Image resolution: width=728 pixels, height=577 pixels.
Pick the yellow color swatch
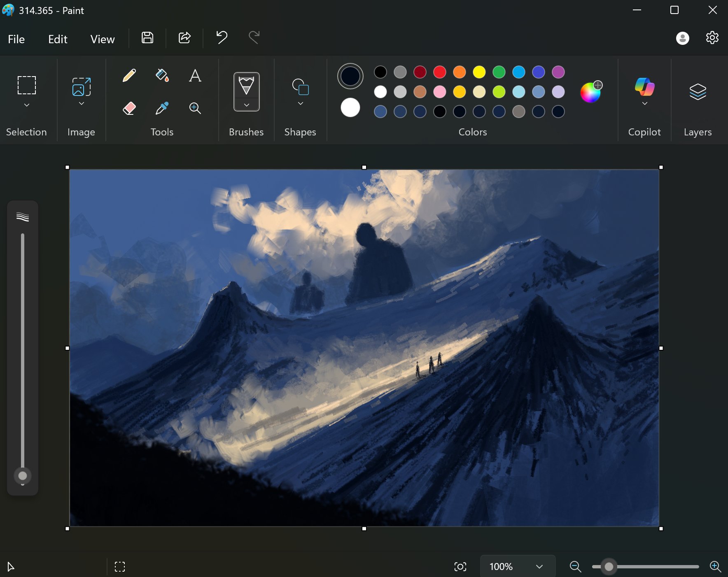(479, 72)
